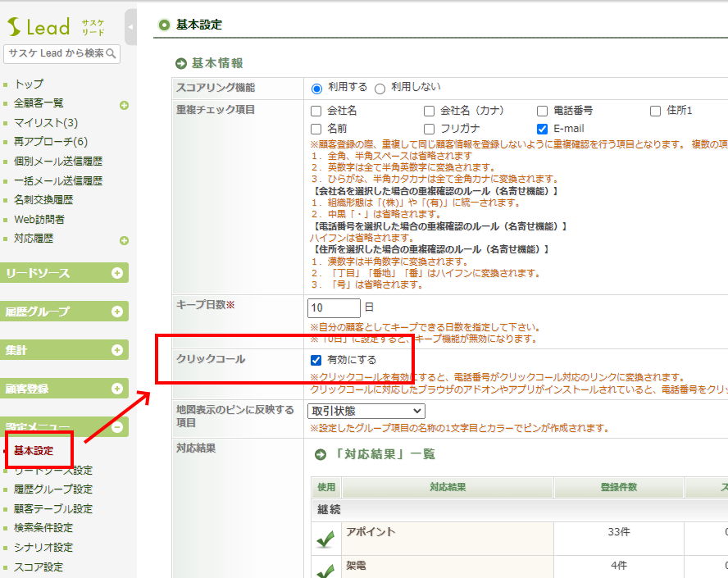This screenshot has height=578, width=728.
Task: Open the スコア設定 link
Action: 39,567
